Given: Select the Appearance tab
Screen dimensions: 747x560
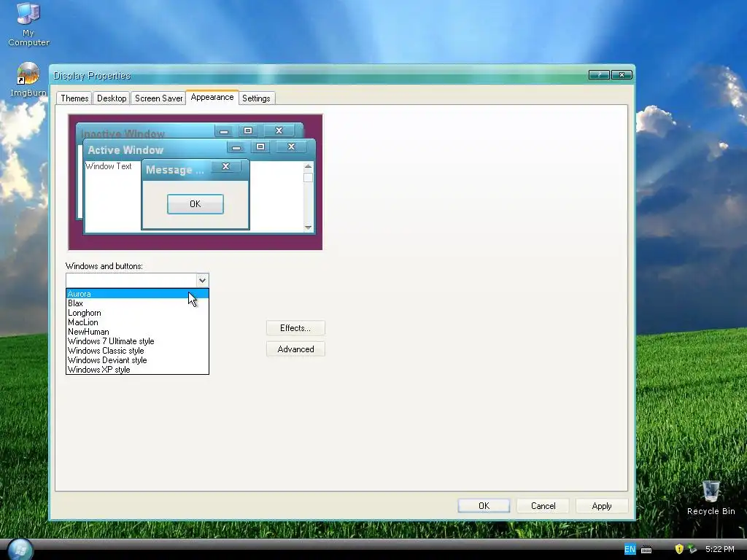Looking at the screenshot, I should click(212, 97).
